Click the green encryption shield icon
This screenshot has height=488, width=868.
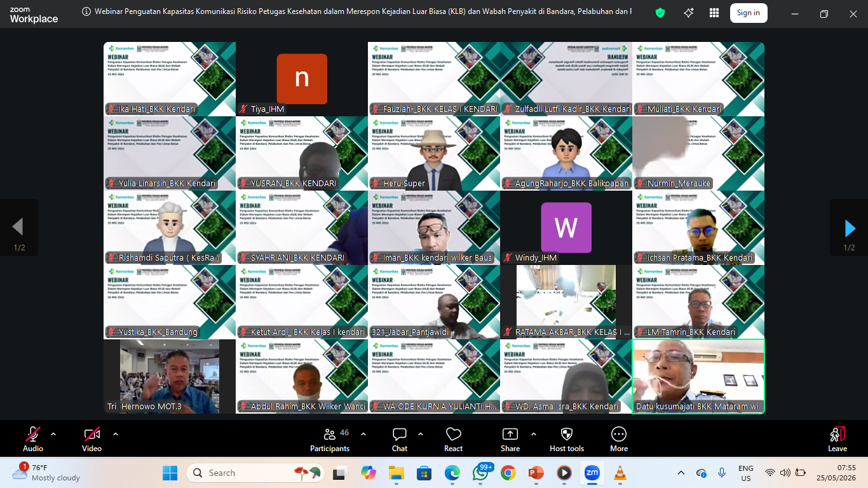(660, 13)
